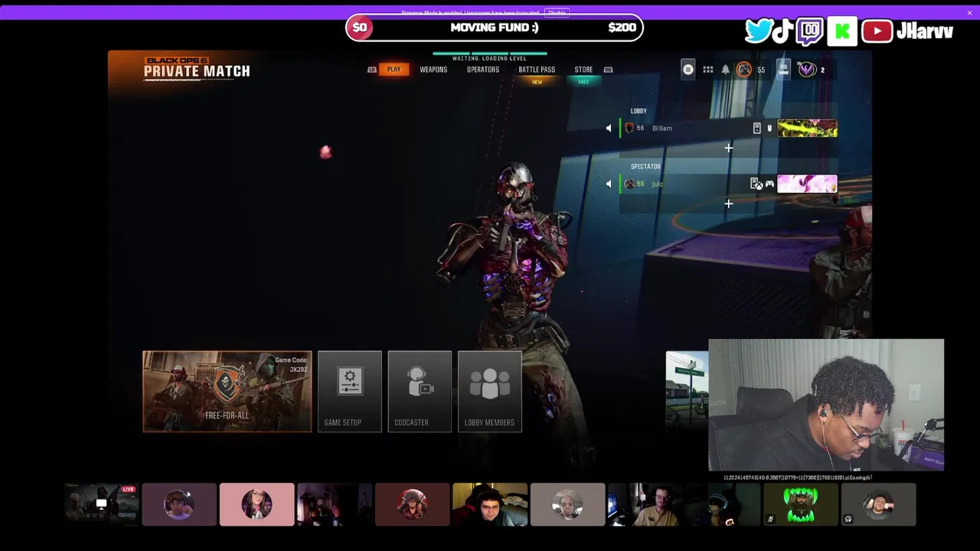
Task: Add a player to the Spectator slot
Action: pos(728,204)
